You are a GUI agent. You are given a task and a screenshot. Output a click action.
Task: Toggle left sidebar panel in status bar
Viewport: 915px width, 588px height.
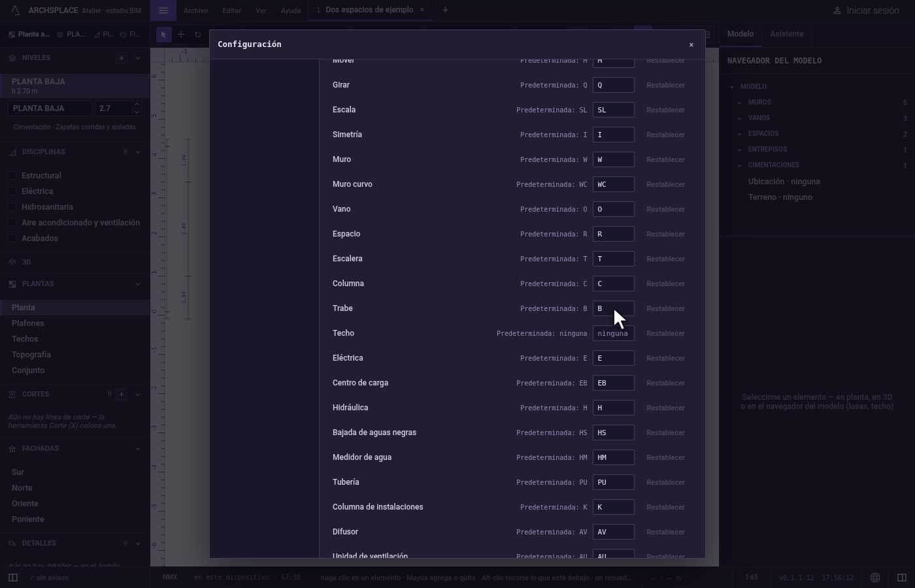pos(12,578)
